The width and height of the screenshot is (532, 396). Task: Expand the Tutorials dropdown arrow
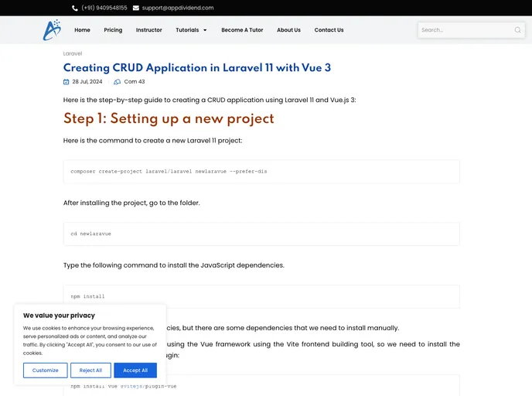[205, 30]
